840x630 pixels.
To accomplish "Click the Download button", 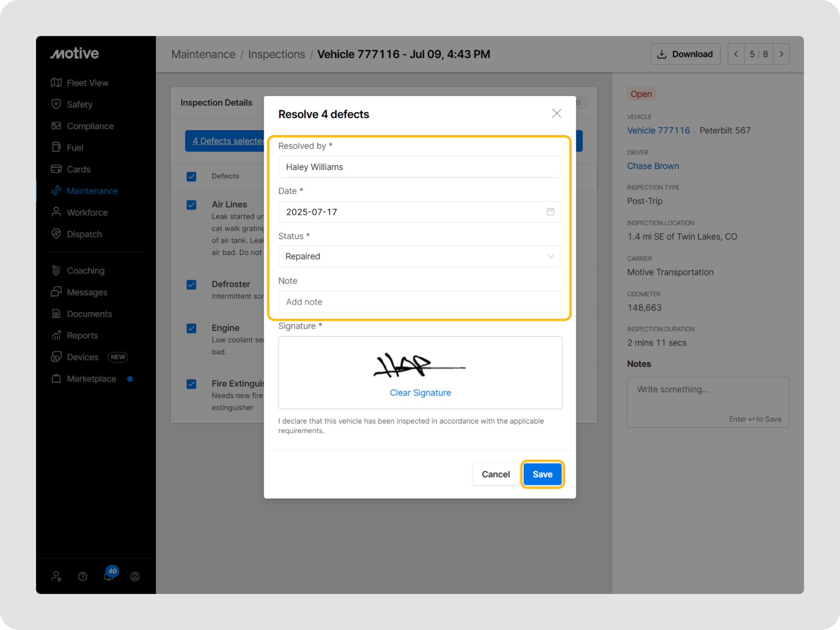I will pos(685,54).
